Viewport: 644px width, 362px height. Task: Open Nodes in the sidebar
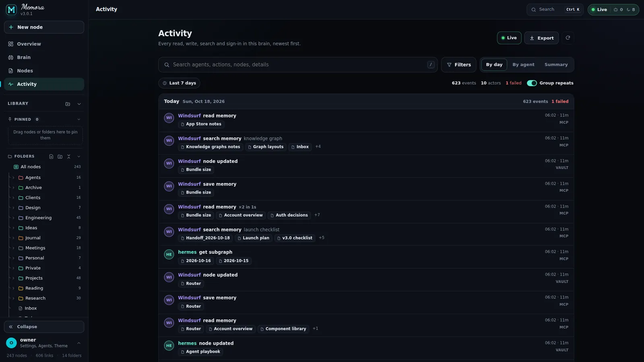coord(44,71)
